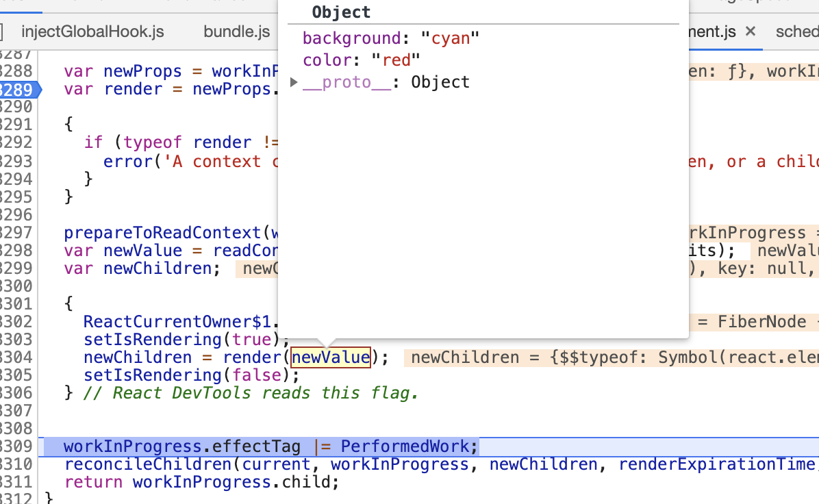Image resolution: width=819 pixels, height=504 pixels.
Task: Click line number 309 in gutter
Action: tap(16, 446)
